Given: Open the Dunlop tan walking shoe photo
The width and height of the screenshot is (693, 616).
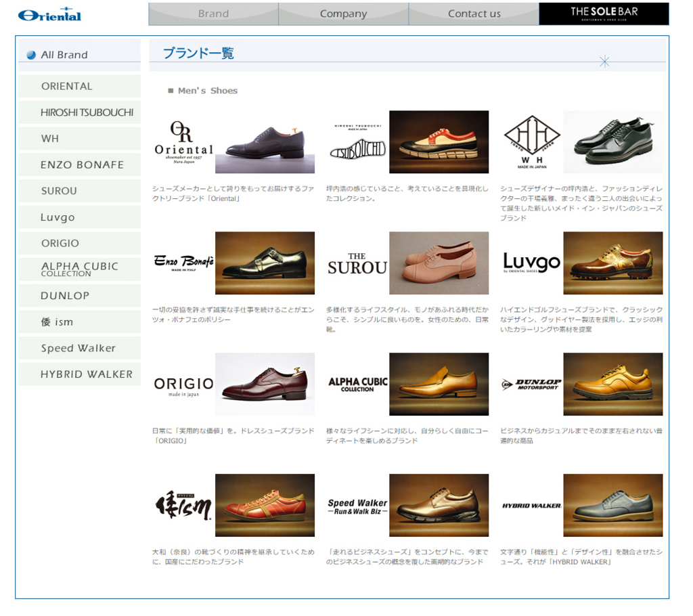Looking at the screenshot, I should [613, 384].
